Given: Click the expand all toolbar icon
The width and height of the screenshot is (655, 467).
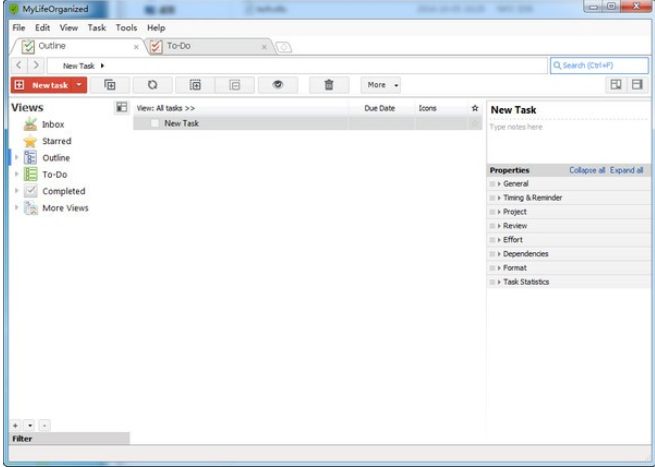Looking at the screenshot, I should click(x=195, y=85).
